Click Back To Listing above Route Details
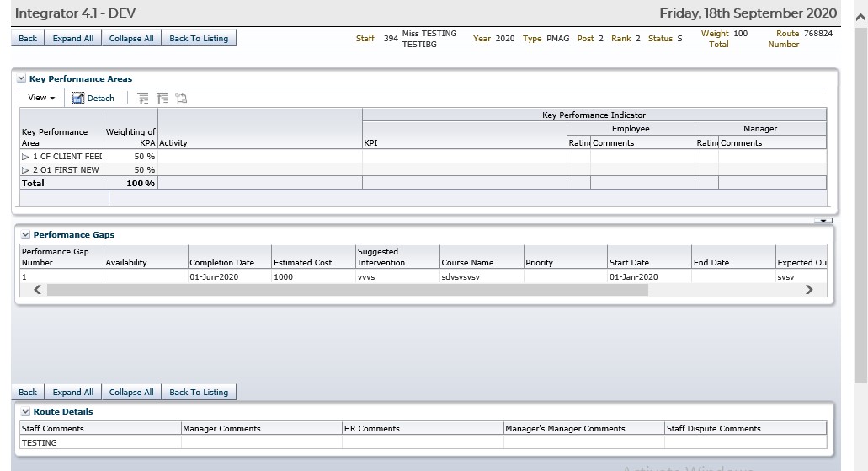This screenshot has width=868, height=471. [199, 393]
